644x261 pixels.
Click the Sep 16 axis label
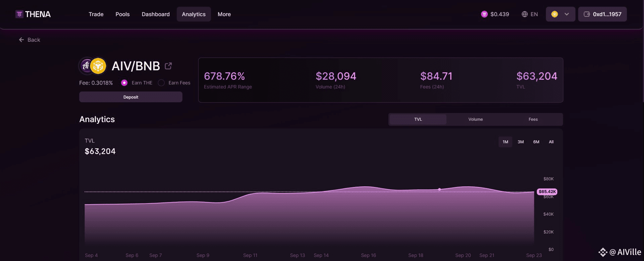point(369,255)
